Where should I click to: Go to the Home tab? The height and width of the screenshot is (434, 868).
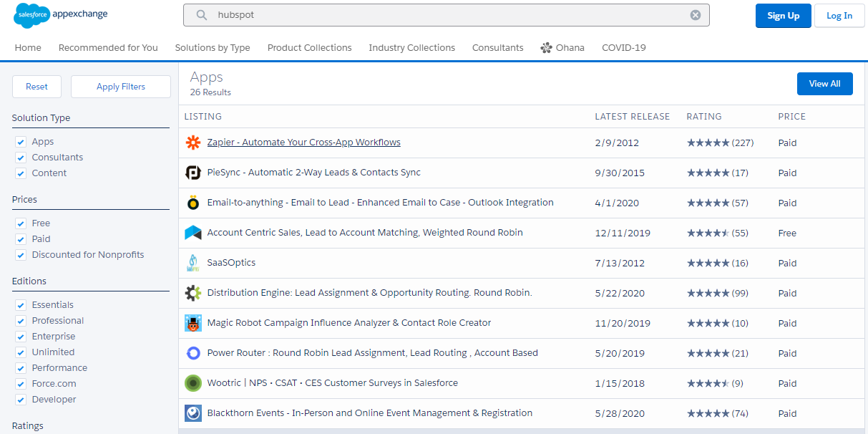click(x=28, y=48)
